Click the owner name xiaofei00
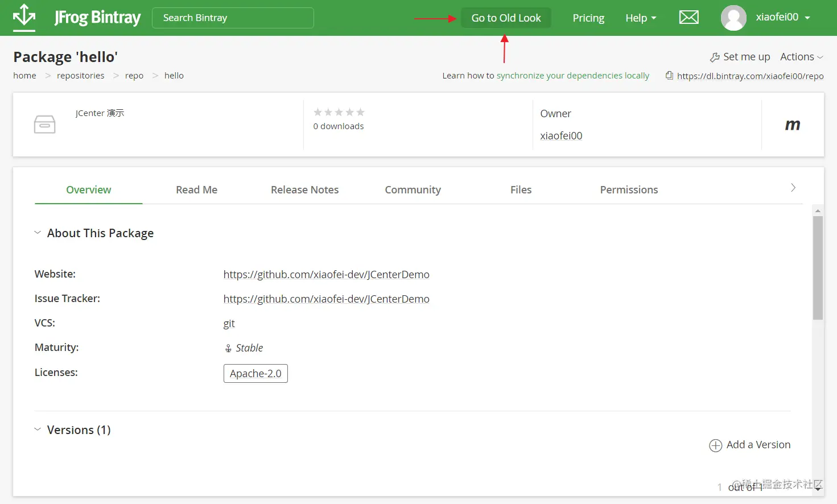Viewport: 837px width, 504px height. coord(561,136)
